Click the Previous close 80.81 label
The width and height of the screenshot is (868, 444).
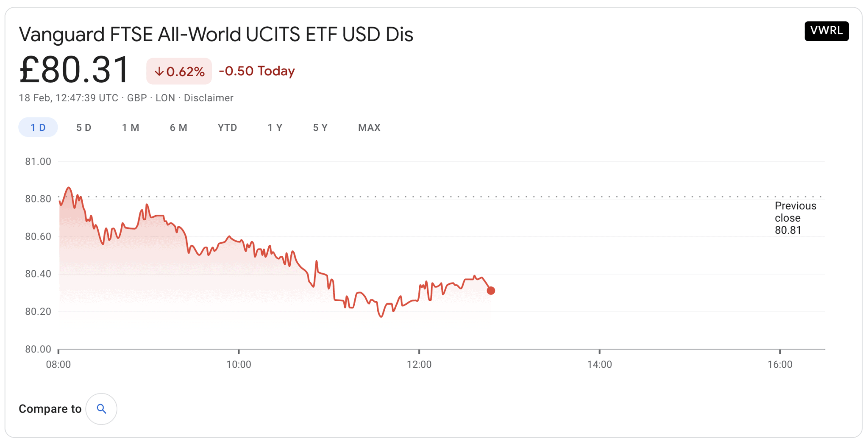[795, 218]
